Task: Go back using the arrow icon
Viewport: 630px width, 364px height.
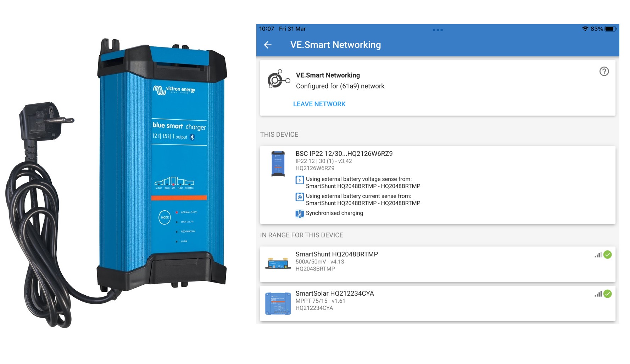Action: [x=268, y=45]
